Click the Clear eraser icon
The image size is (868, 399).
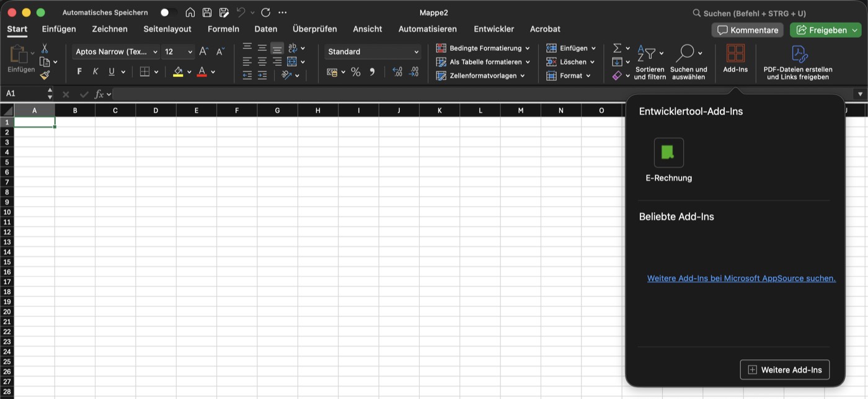click(617, 75)
